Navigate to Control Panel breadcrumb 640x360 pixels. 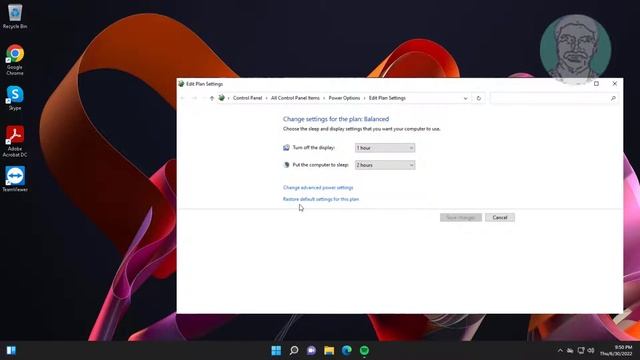coord(247,98)
